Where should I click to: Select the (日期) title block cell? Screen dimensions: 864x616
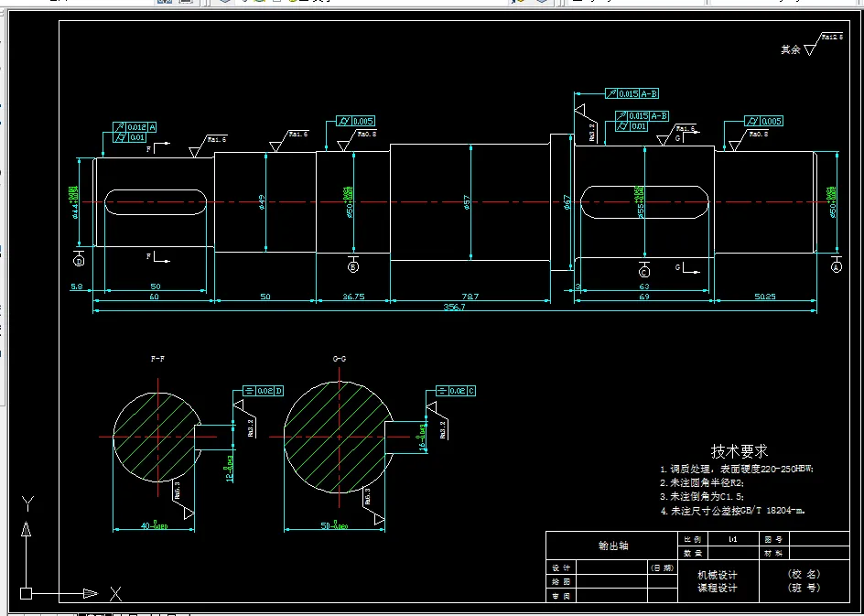663,567
